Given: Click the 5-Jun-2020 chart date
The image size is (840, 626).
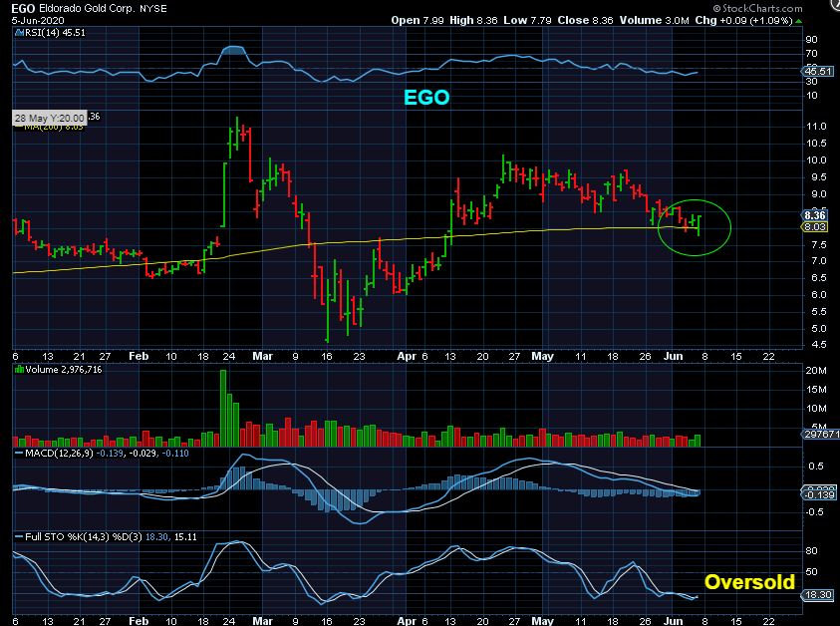Looking at the screenshot, I should pos(38,20).
